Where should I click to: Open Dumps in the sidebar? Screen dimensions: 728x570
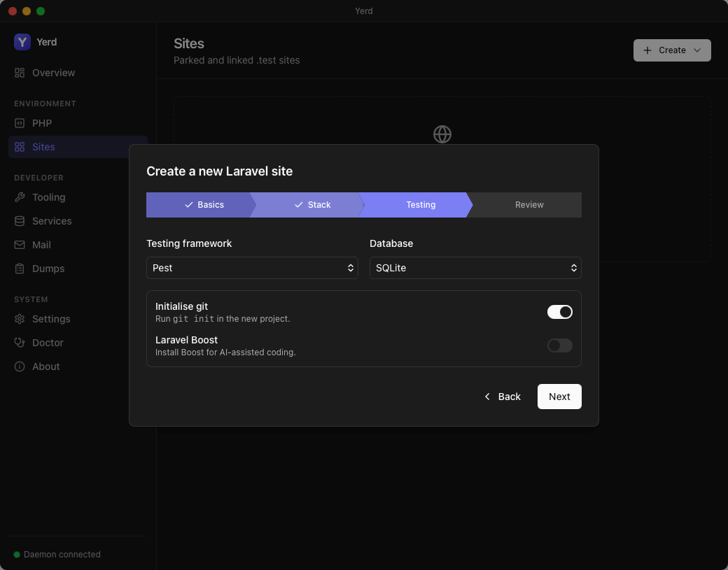(78, 269)
